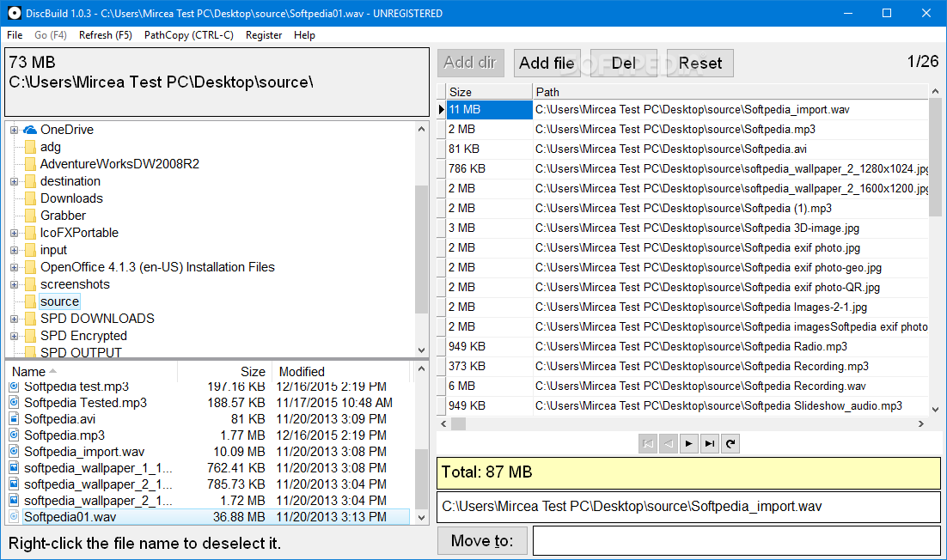Select the source folder in the tree

click(x=59, y=301)
